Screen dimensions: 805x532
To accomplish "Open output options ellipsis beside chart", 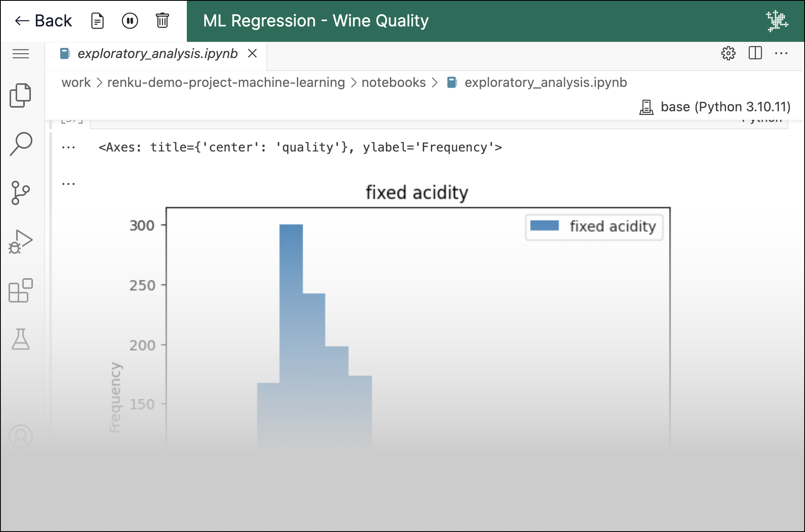I will [x=68, y=184].
